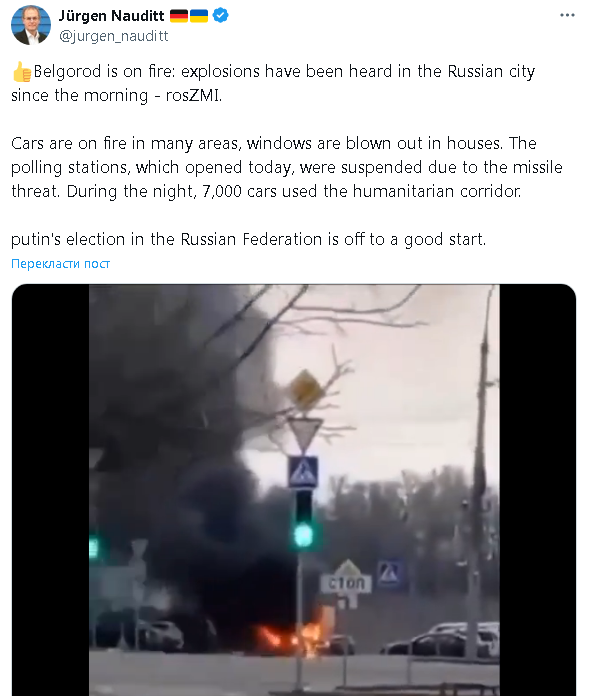The height and width of the screenshot is (696, 589).
Task: Click the blue verified badge
Action: coord(221,16)
